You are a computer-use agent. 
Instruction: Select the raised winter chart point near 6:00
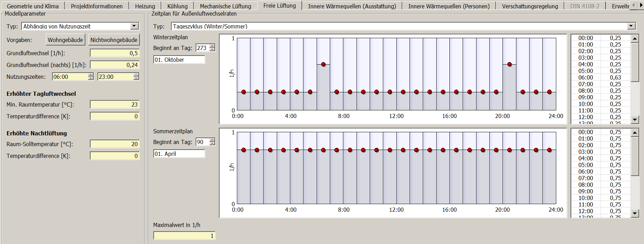[x=323, y=64]
